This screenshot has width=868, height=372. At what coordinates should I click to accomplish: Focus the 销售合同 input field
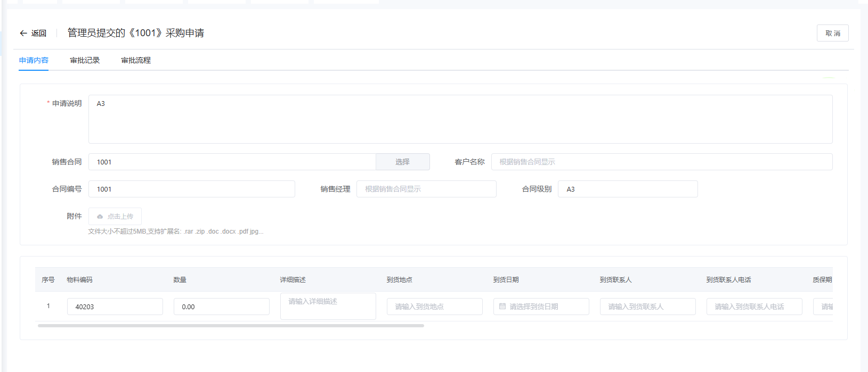(x=232, y=162)
